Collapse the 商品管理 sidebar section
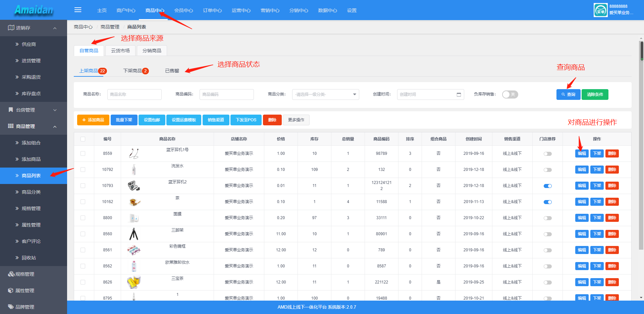Viewport: 644px width, 314px height. pos(55,126)
